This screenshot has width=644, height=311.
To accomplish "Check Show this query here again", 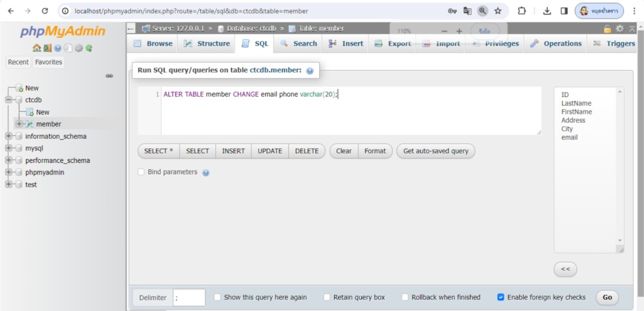I will point(217,297).
